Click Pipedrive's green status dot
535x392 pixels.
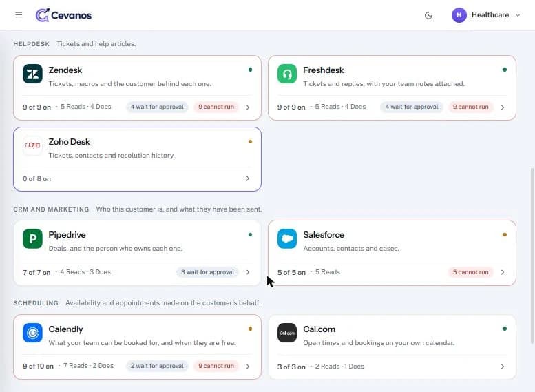point(250,235)
